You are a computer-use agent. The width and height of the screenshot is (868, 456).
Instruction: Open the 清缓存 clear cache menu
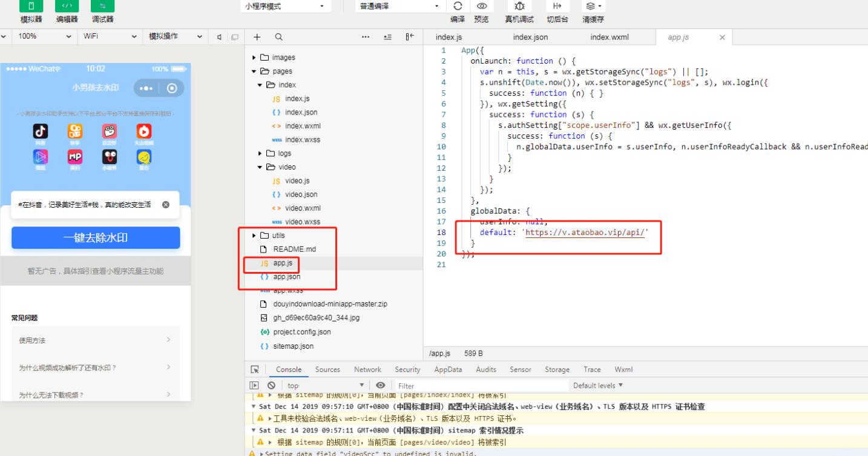(593, 6)
